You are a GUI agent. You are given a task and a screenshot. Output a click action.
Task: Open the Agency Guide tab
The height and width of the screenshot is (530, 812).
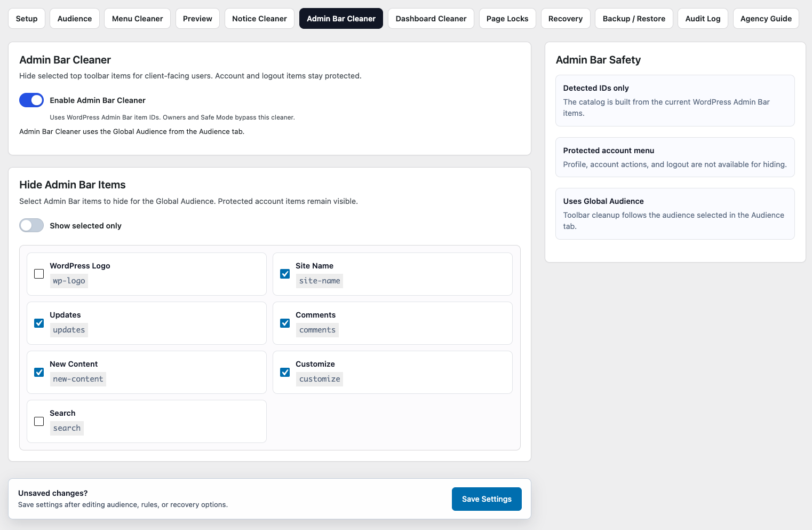click(x=766, y=19)
